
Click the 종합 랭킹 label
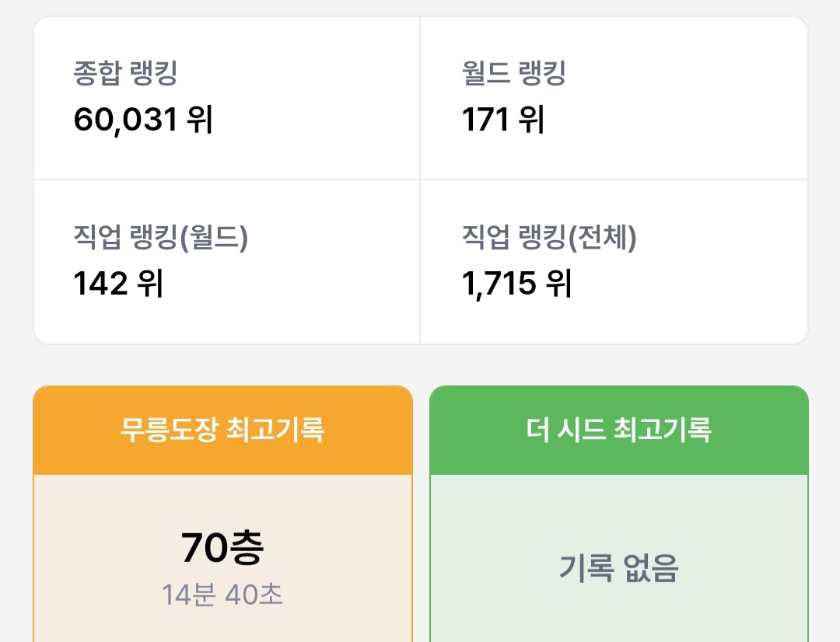(x=126, y=74)
